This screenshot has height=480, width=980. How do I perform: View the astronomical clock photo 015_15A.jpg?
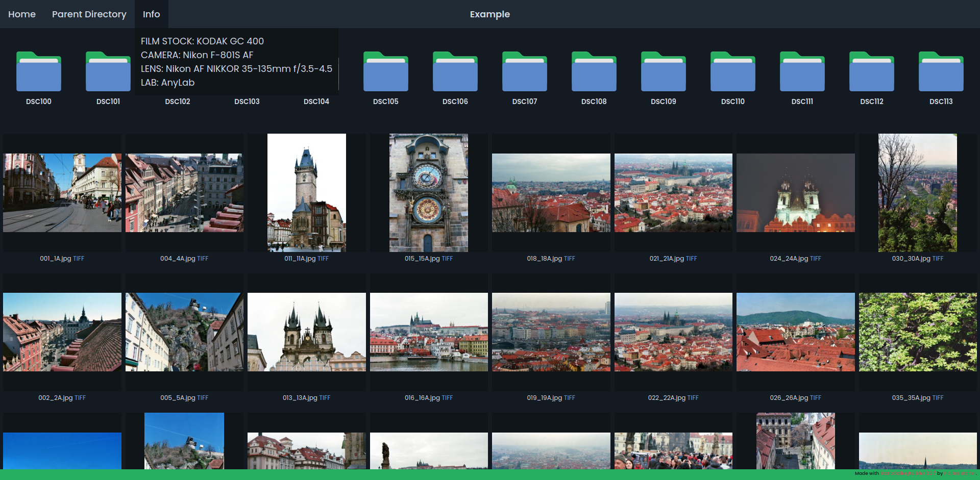[x=429, y=193]
